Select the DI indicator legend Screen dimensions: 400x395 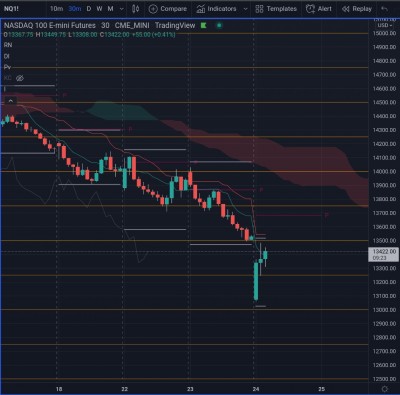point(7,56)
